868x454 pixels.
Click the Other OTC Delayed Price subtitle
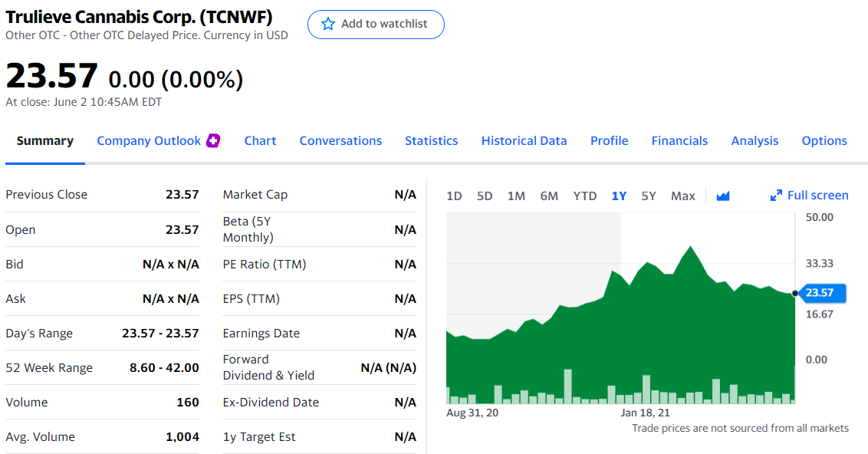click(146, 35)
